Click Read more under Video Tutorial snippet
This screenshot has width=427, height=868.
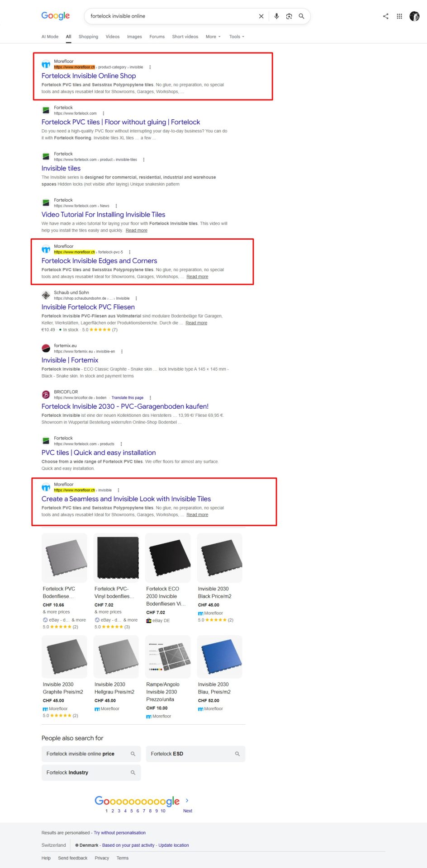pos(137,231)
